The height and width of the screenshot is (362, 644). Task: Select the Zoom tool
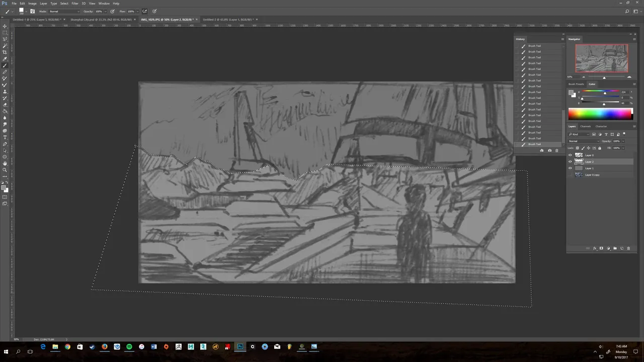[x=5, y=170]
